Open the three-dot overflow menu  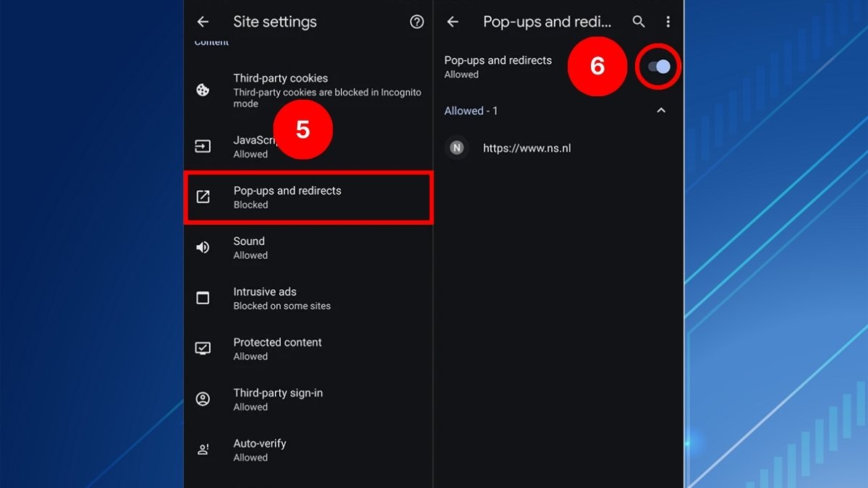(668, 22)
